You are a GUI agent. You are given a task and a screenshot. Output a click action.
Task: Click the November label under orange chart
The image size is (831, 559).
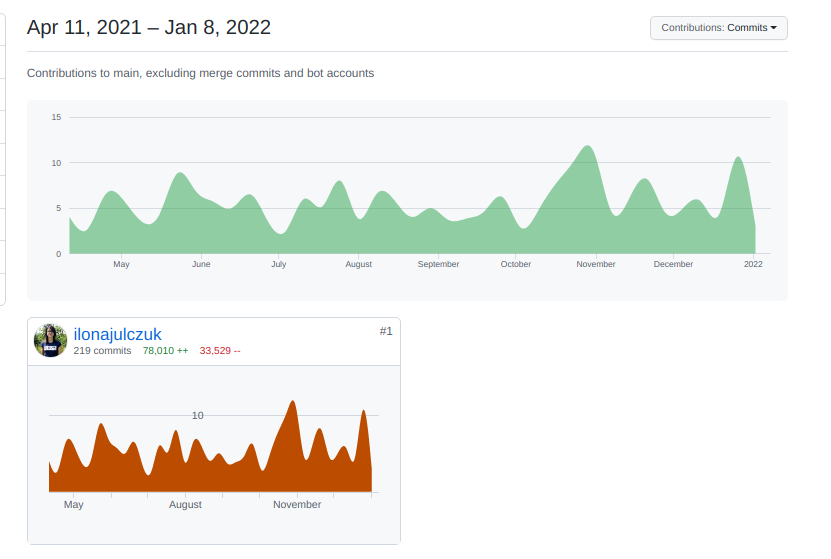tap(297, 505)
